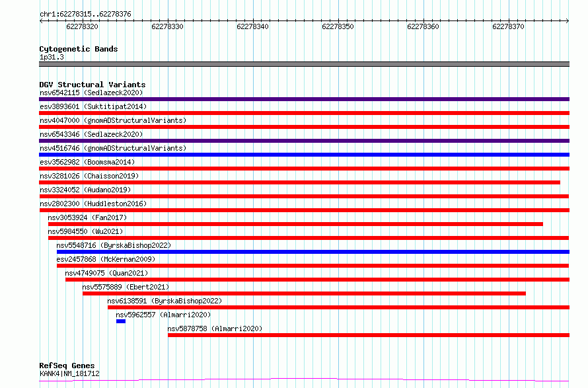Click the 62278330 ruler position
The width and height of the screenshot is (588, 388).
click(x=167, y=26)
